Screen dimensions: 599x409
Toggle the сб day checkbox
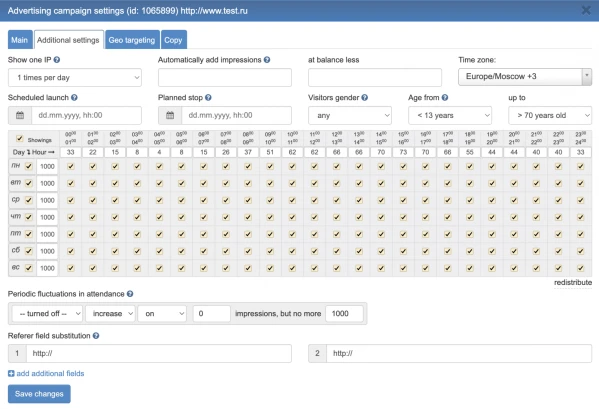(x=29, y=251)
